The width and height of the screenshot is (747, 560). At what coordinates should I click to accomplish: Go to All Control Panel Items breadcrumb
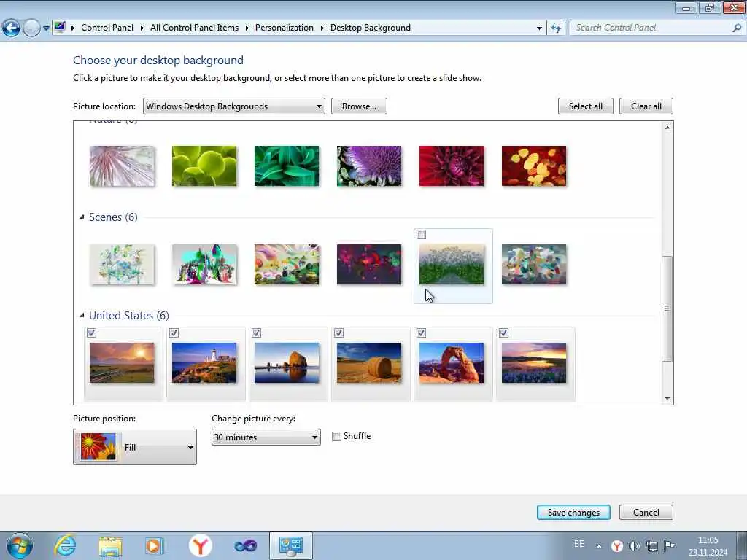tap(194, 28)
